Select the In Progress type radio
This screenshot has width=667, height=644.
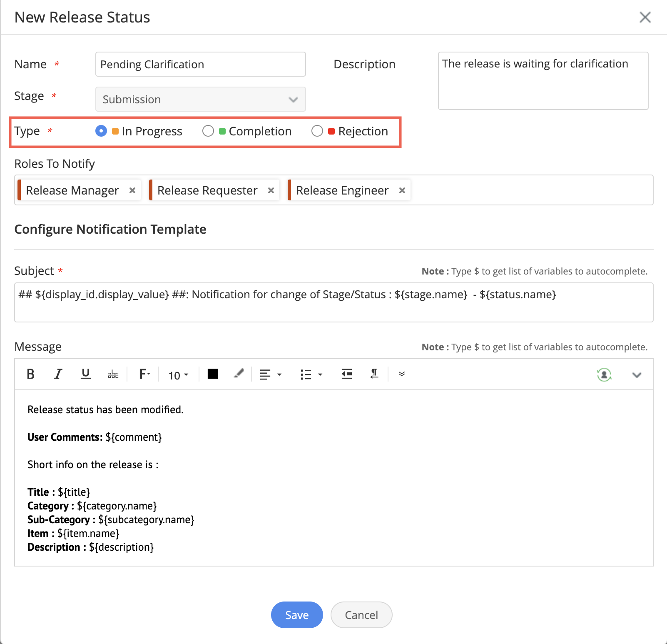click(101, 131)
